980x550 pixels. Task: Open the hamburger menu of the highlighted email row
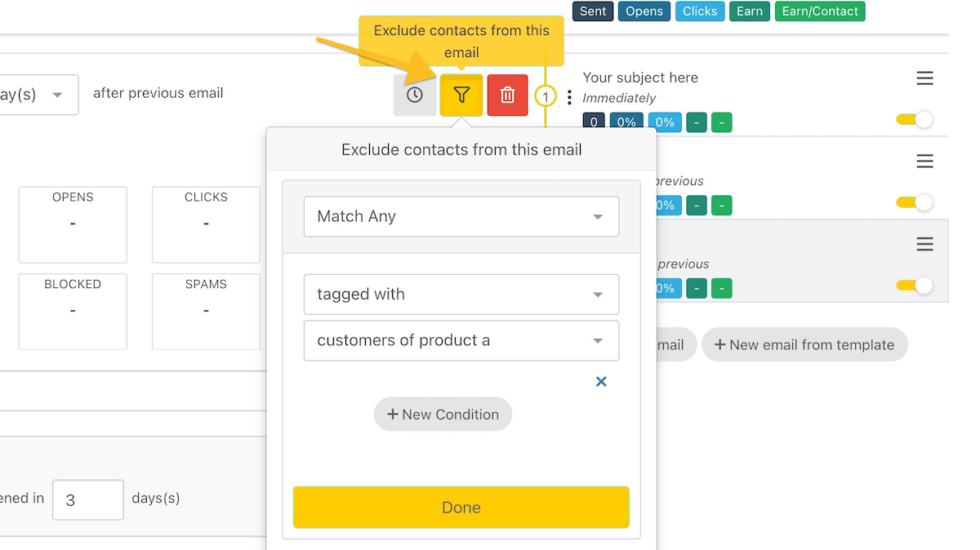tap(924, 244)
